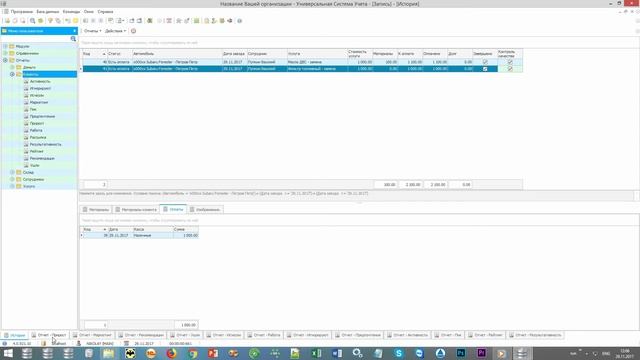Expand the Модули folder in the tree

click(x=5, y=47)
